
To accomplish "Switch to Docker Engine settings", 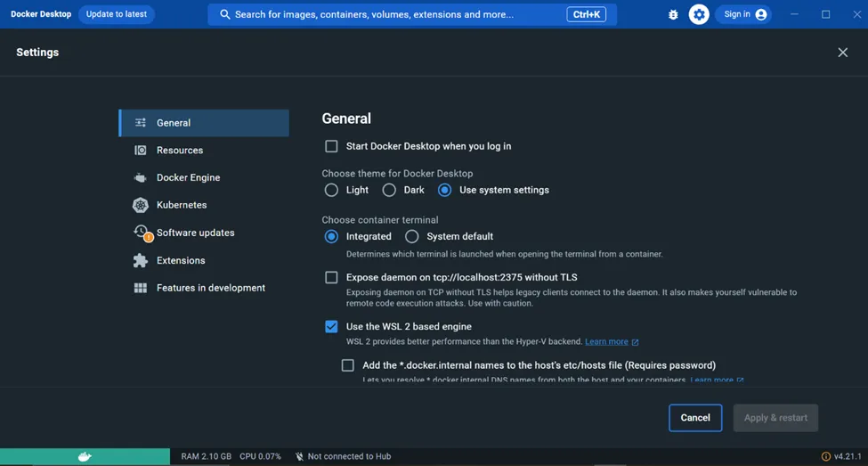I will click(x=204, y=178).
